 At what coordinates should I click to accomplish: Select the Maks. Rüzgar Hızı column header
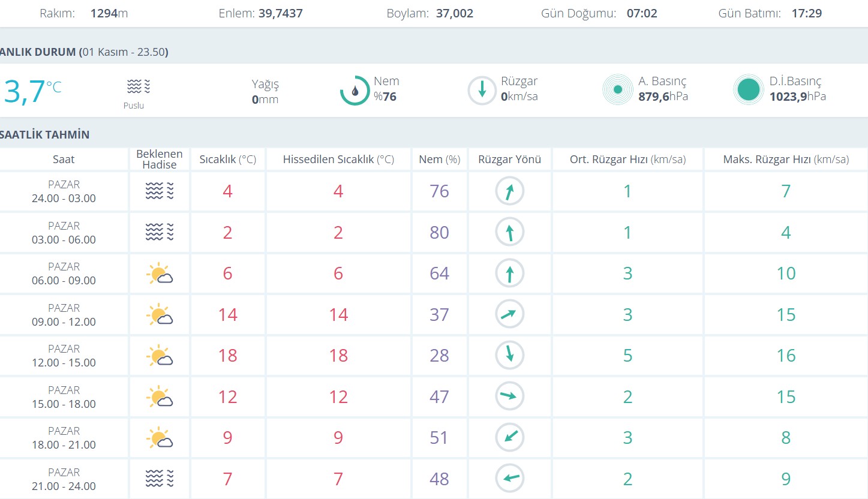(x=786, y=160)
